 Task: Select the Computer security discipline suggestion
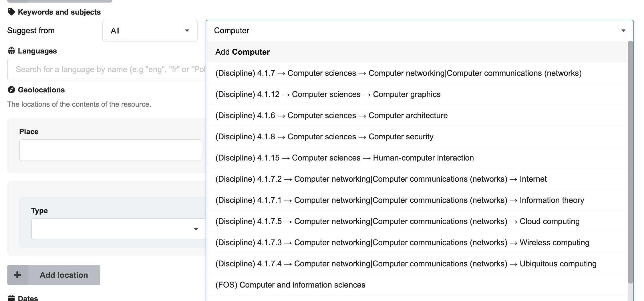point(324,136)
